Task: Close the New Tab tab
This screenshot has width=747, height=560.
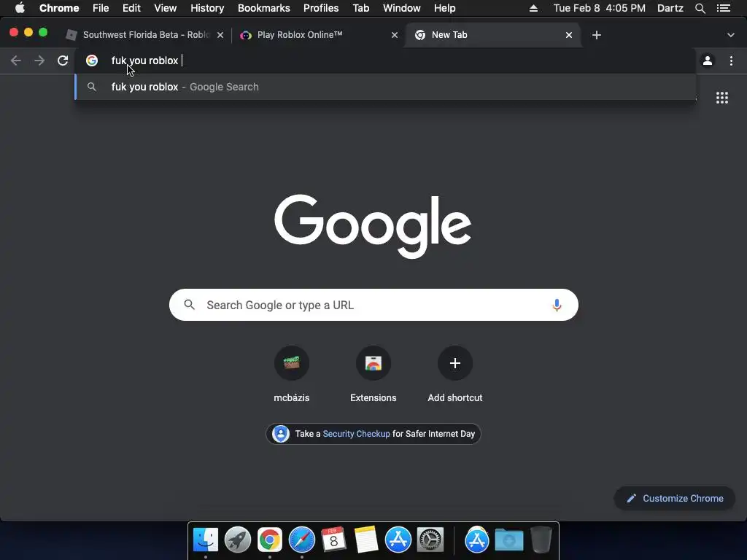Action: pos(569,35)
